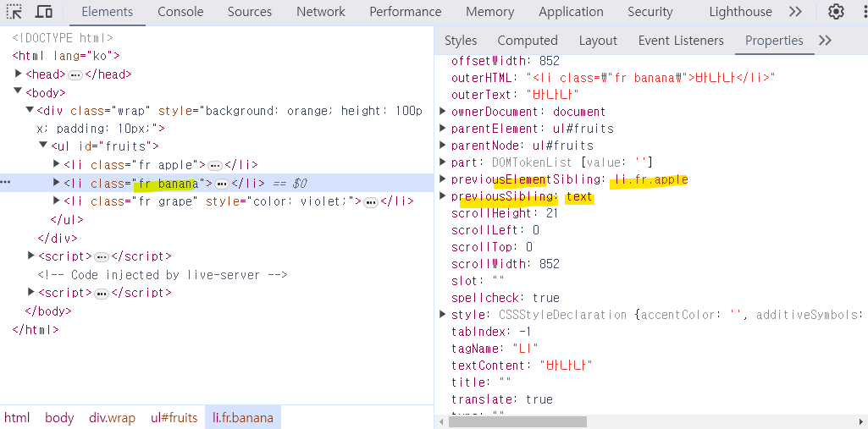Expand the style CSSStyleDeclaration property
This screenshot has height=429, width=868.
442,314
